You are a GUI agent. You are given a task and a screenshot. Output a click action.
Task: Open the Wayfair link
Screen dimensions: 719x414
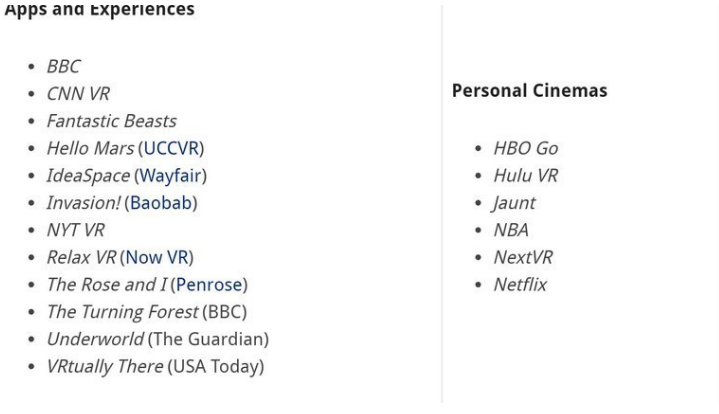coord(171,176)
